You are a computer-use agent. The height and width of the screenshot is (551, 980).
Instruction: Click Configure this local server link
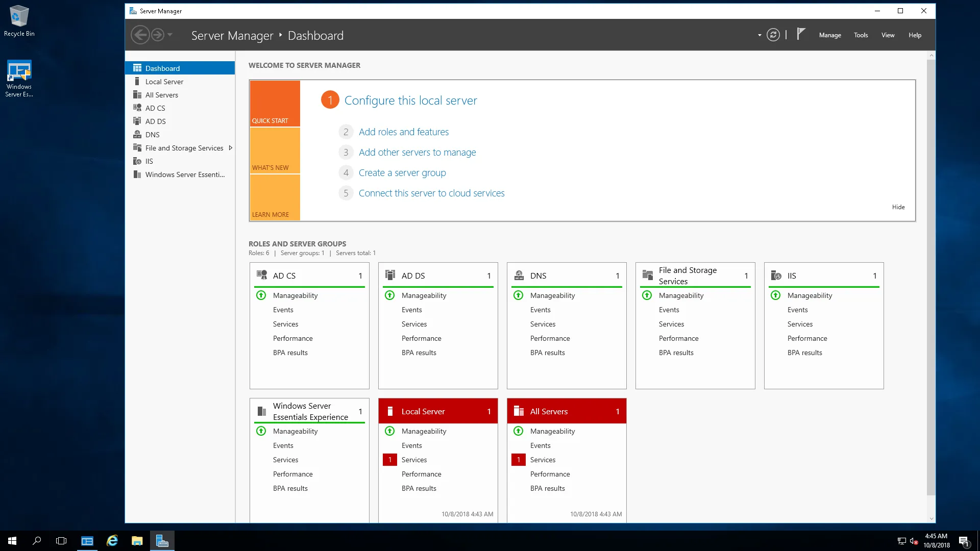[410, 101]
